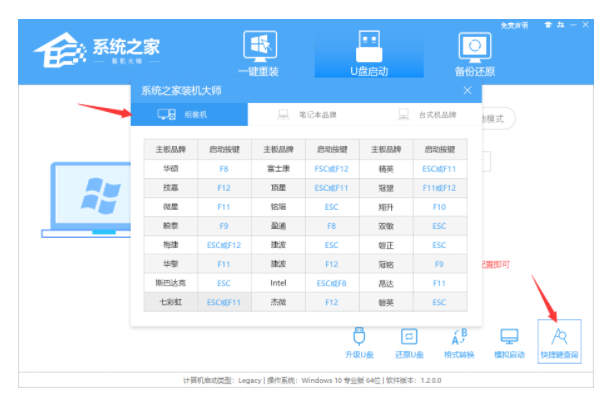Click the graduation cap tutorial icon
603x396 pixels.
548,25
